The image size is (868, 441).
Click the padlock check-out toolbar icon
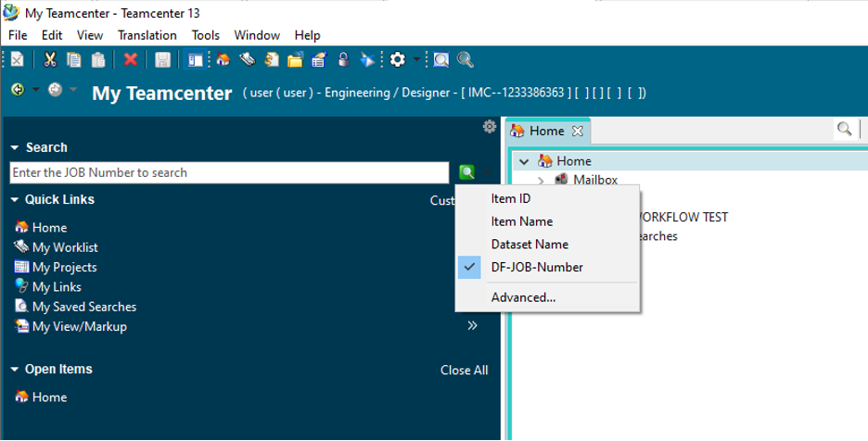coord(343,59)
